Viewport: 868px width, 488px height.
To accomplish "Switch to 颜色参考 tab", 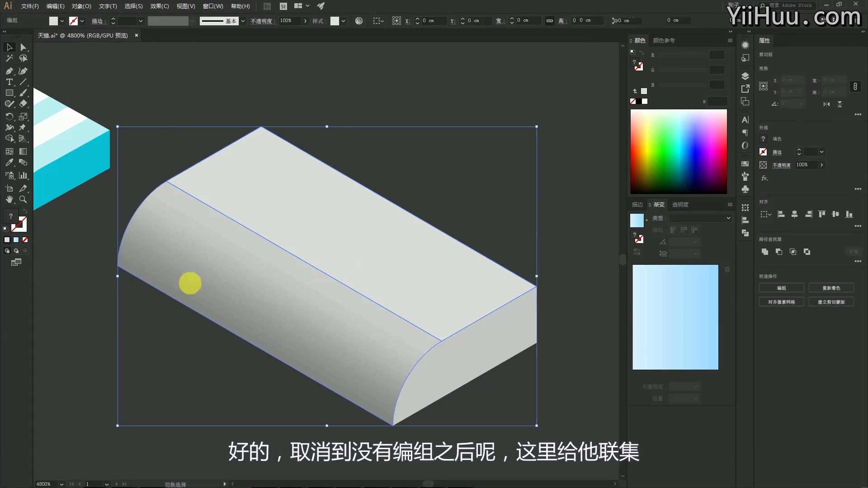I will pyautogui.click(x=664, y=40).
